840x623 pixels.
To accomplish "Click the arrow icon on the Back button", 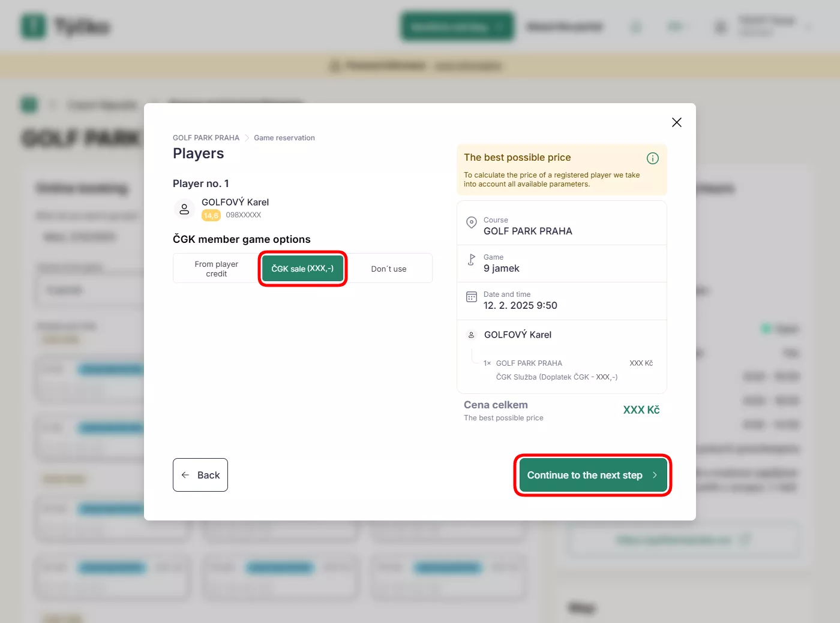I will pyautogui.click(x=185, y=475).
